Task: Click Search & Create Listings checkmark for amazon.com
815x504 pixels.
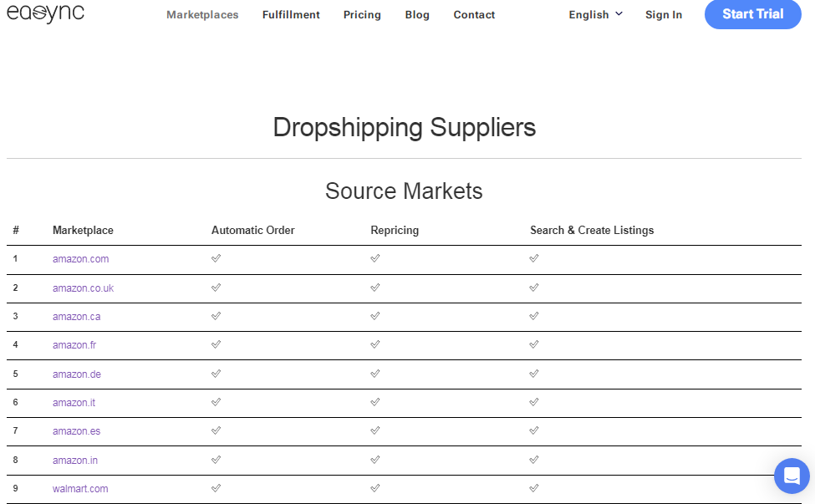Action: tap(534, 258)
